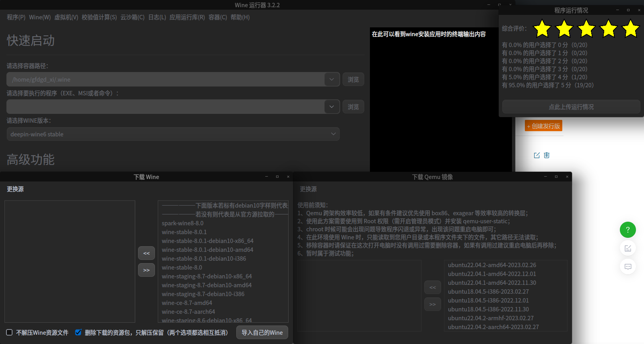This screenshot has width=644, height=344.
Task: Click the small blue edit pencil icon
Action: point(537,155)
